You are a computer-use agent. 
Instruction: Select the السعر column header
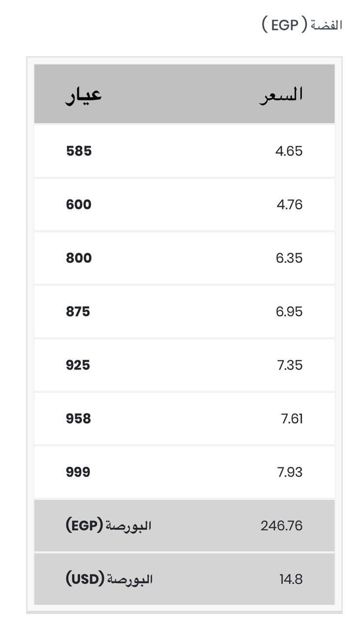[281, 94]
